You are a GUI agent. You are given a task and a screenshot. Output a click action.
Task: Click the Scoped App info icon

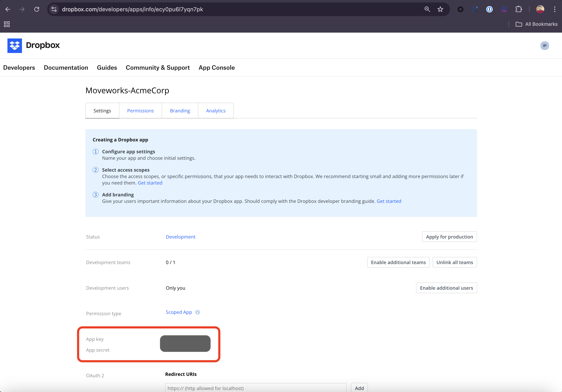click(x=198, y=312)
